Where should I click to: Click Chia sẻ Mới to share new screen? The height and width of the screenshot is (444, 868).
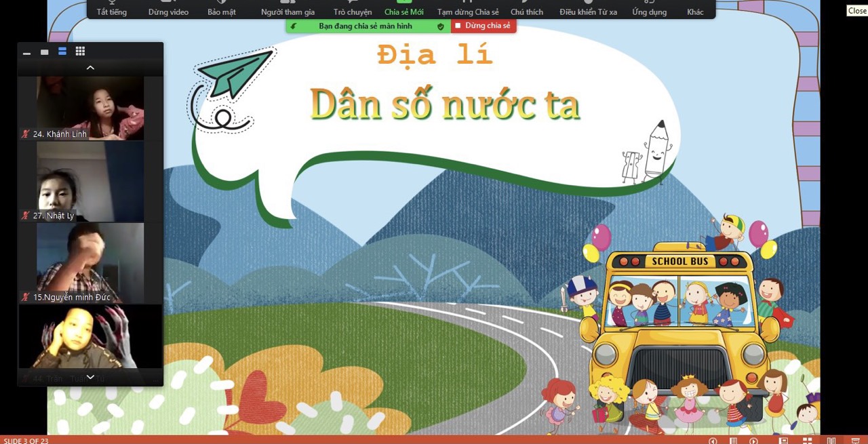(403, 9)
